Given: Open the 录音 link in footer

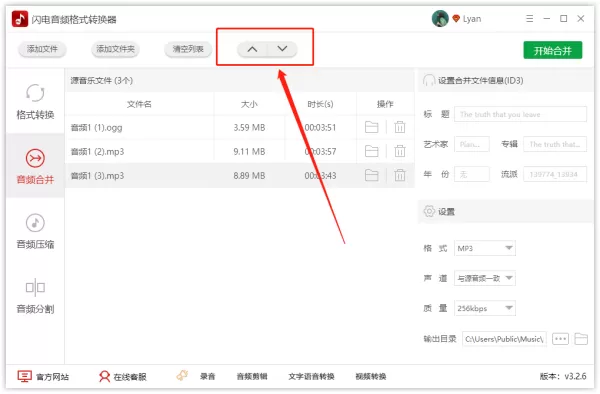Looking at the screenshot, I should tap(207, 377).
